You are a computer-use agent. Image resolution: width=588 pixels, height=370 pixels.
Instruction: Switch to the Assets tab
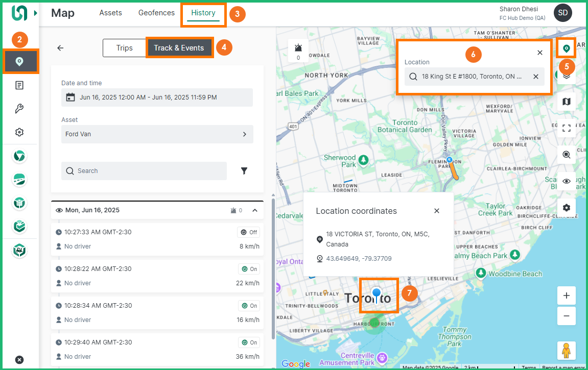click(x=110, y=13)
